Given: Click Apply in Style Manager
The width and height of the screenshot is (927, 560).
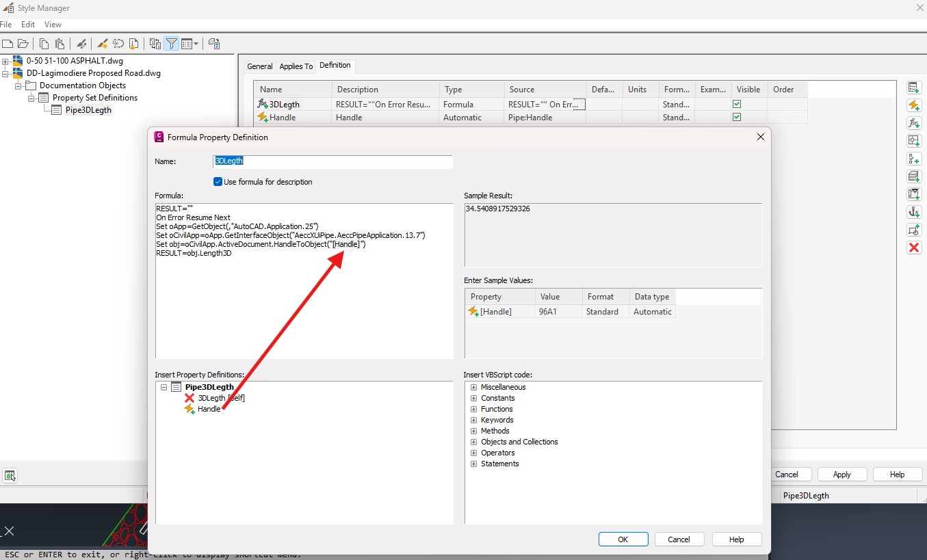Looking at the screenshot, I should [842, 475].
